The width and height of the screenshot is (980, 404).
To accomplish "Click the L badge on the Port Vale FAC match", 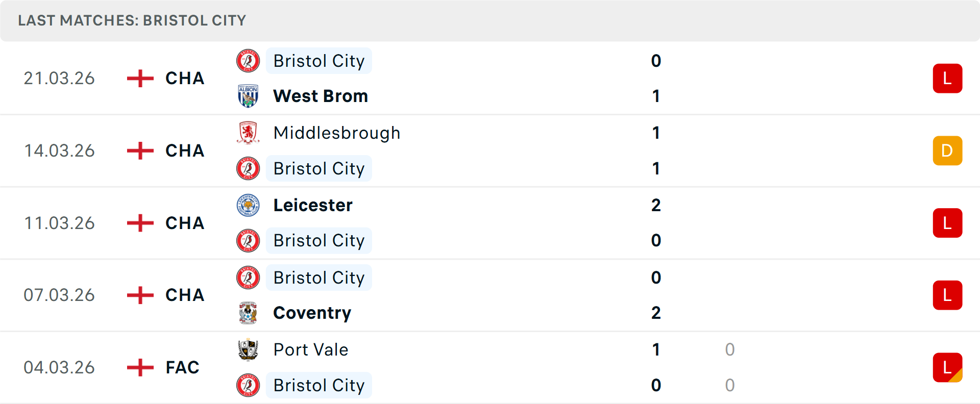I will click(948, 367).
